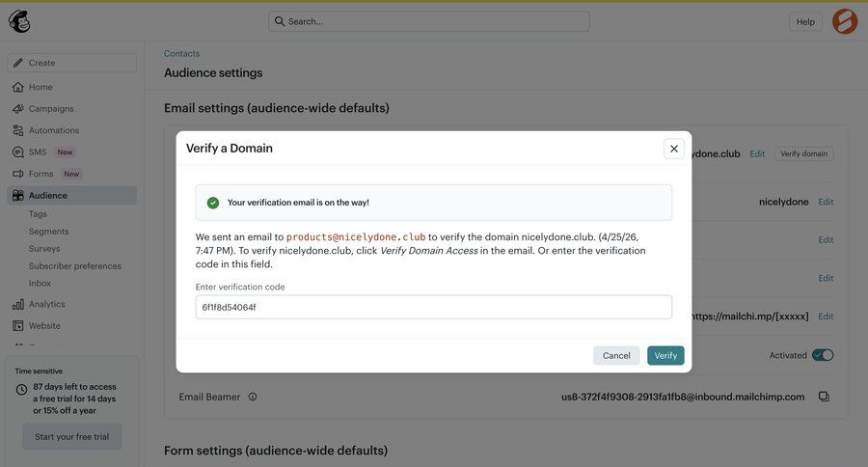Viewport: 868px width, 467px height.
Task: Toggle the Activated switch
Action: (823, 355)
